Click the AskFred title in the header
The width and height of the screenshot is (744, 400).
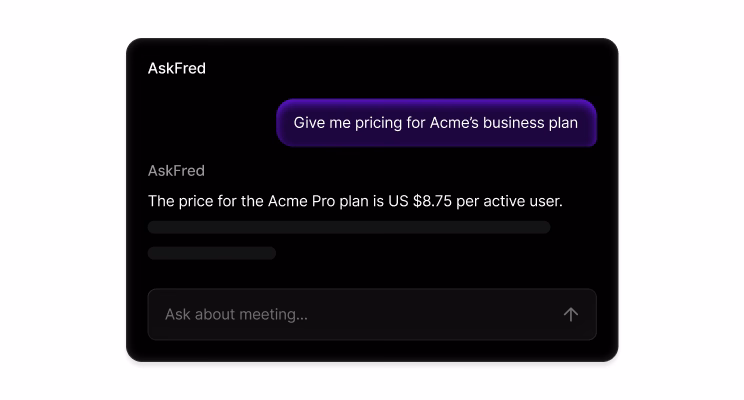point(177,68)
